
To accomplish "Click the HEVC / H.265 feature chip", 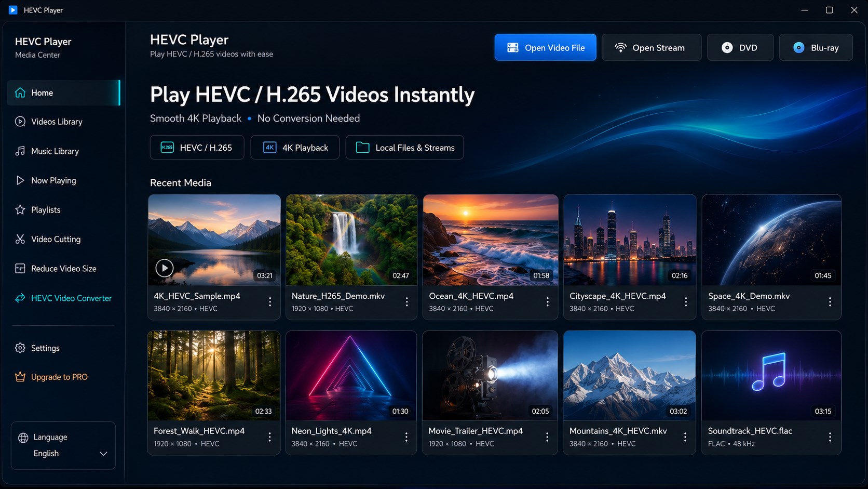I will click(197, 148).
